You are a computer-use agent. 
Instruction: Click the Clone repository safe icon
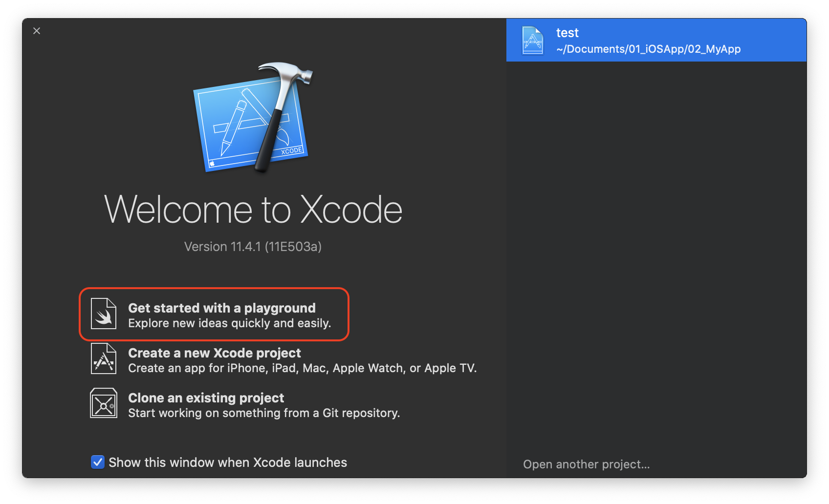point(104,403)
